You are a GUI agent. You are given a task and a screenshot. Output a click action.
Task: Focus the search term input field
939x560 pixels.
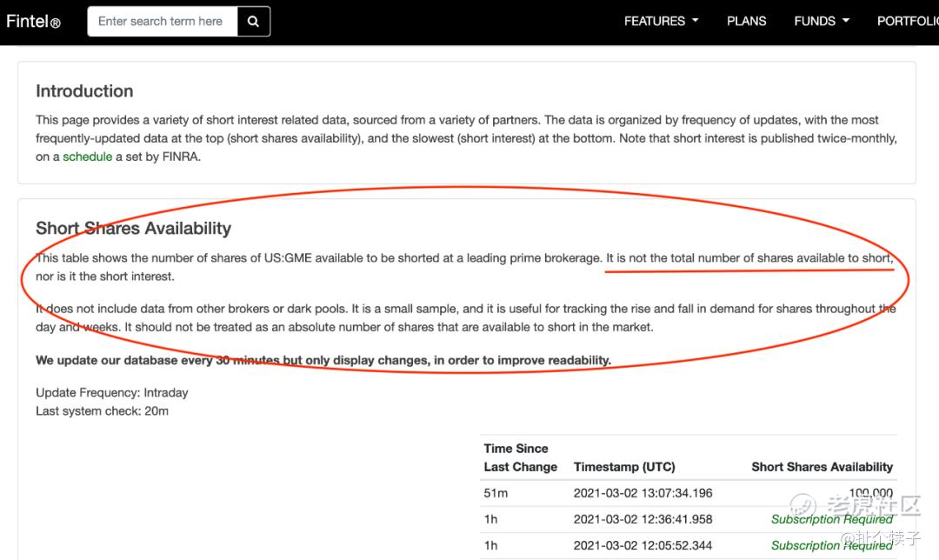coord(163,22)
